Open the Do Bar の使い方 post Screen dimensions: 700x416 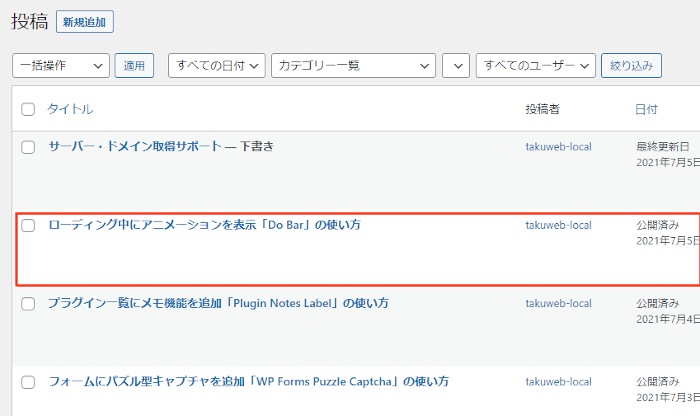tap(204, 225)
